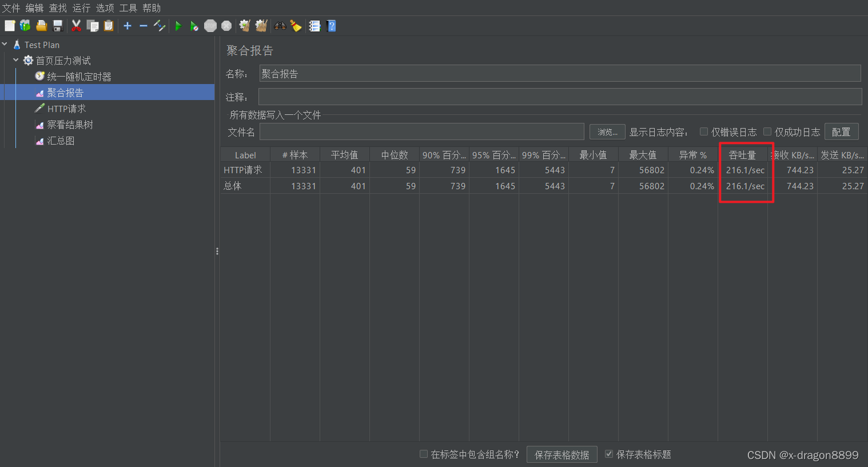The width and height of the screenshot is (868, 467).
Task: Open the 文件 menu
Action: point(11,8)
